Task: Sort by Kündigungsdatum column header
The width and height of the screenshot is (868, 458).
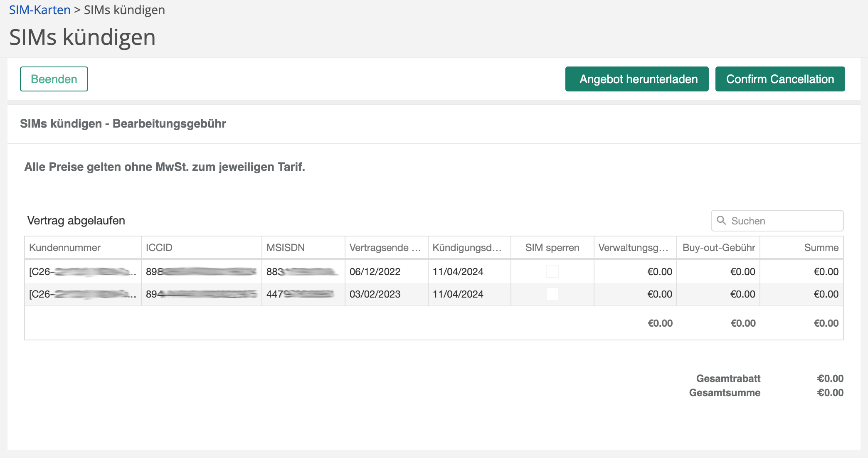Action: pos(467,248)
